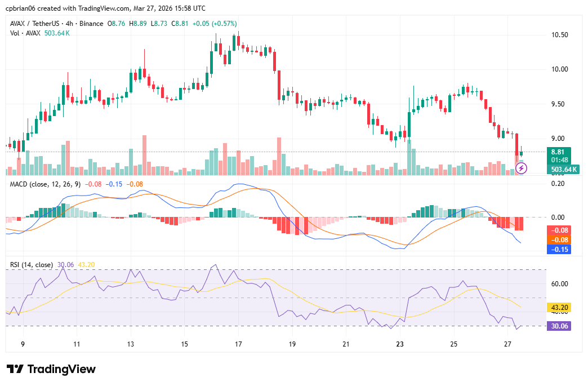This screenshot has width=588, height=386.
Task: Click date 17 on the time axis
Action: [x=238, y=344]
